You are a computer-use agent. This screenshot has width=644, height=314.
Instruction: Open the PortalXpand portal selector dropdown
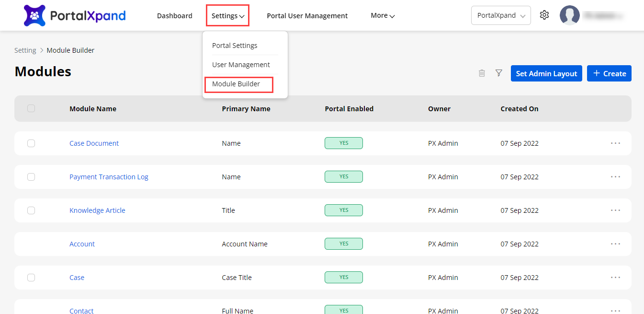point(500,15)
